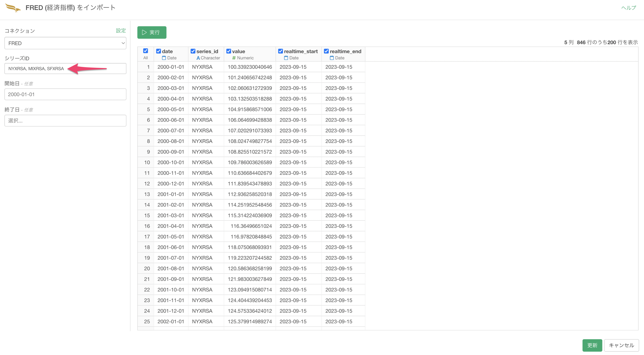Uncheck the realtime_end column checkbox
The width and height of the screenshot is (644, 355).
tap(326, 51)
